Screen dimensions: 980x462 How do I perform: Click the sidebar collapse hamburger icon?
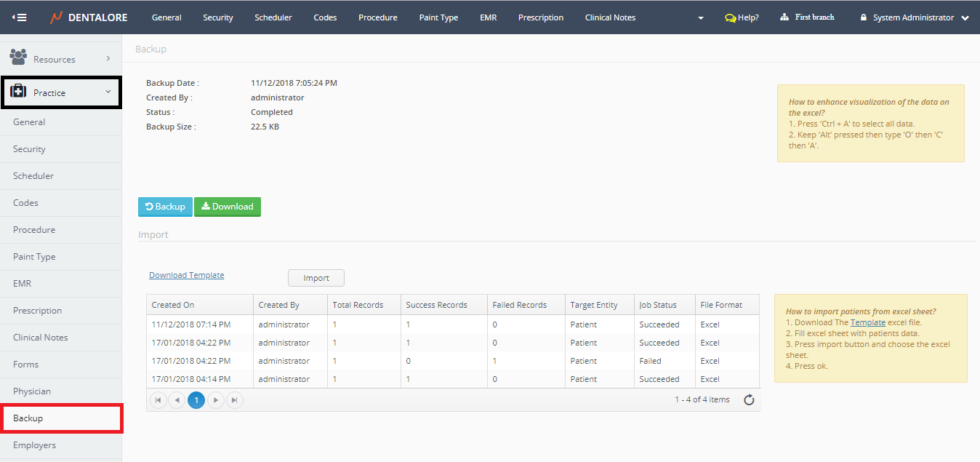19,17
